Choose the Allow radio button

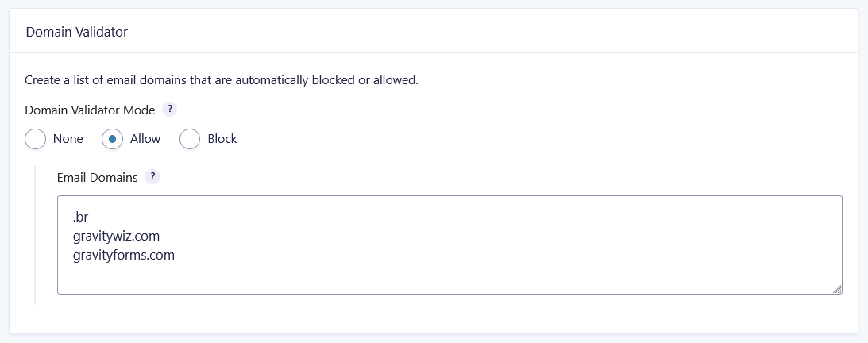(112, 139)
